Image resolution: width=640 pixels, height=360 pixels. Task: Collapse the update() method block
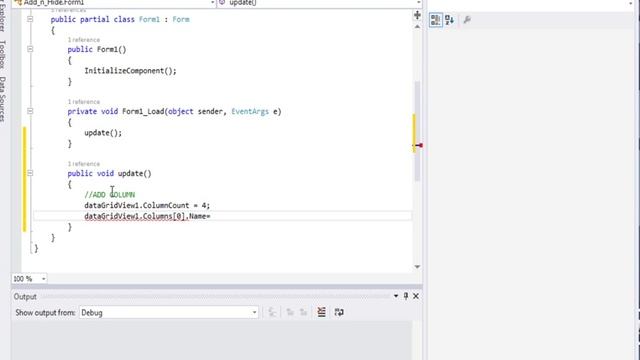pyautogui.click(x=30, y=173)
